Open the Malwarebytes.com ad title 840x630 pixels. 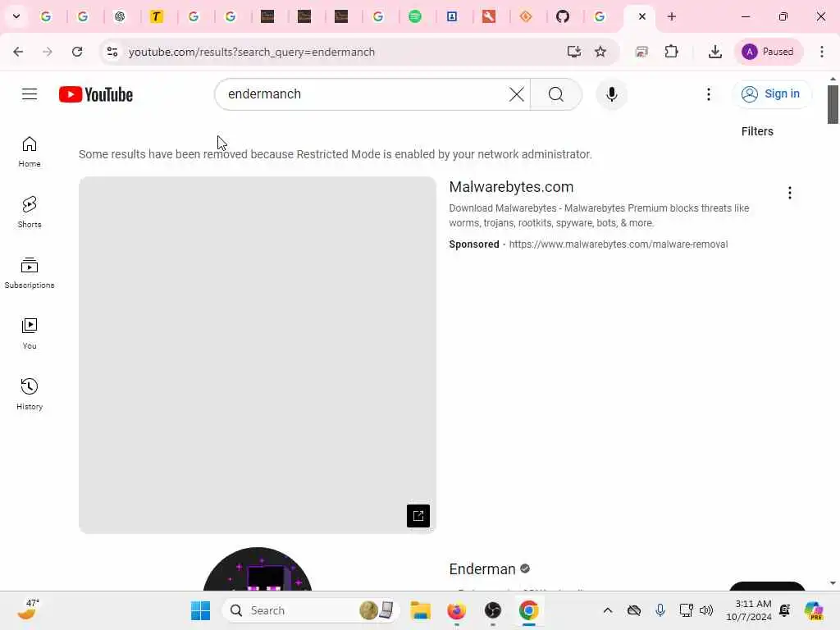511,187
